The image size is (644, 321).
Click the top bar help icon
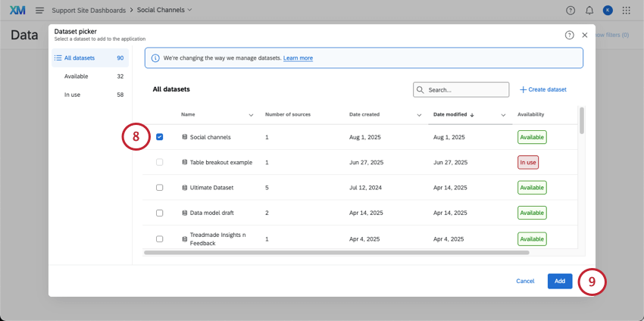(x=571, y=10)
